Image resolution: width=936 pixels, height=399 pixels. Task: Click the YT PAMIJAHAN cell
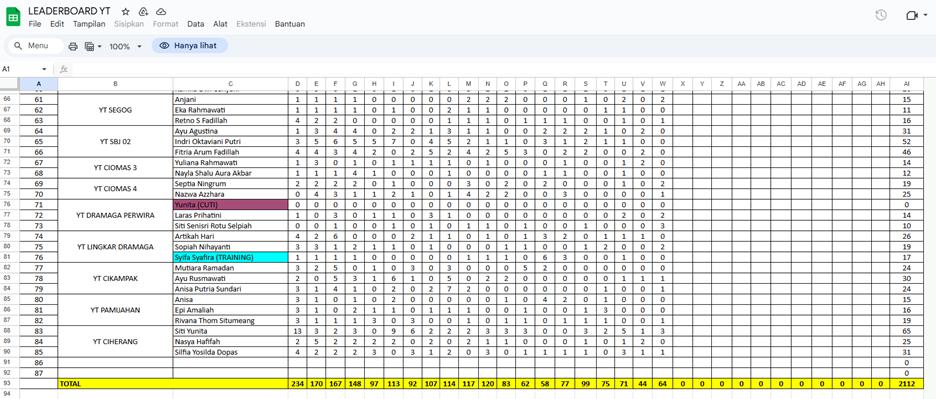click(115, 310)
